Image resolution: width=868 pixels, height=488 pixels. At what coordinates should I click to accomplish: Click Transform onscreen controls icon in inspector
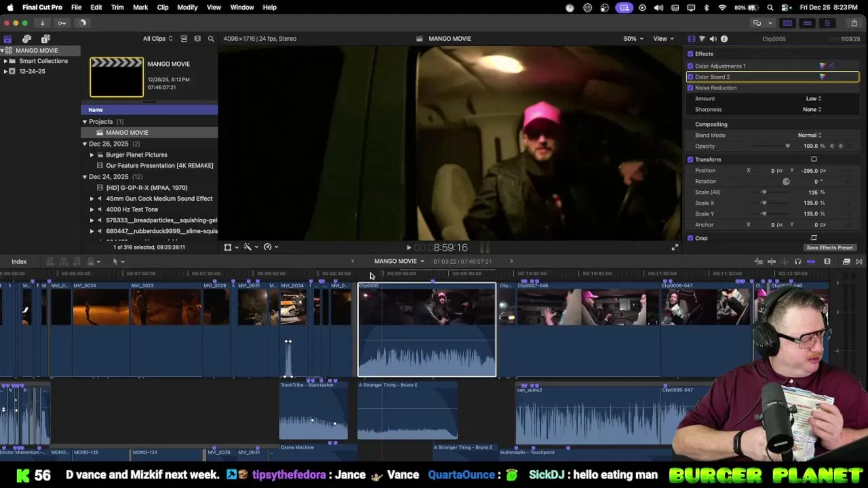pyautogui.click(x=814, y=159)
